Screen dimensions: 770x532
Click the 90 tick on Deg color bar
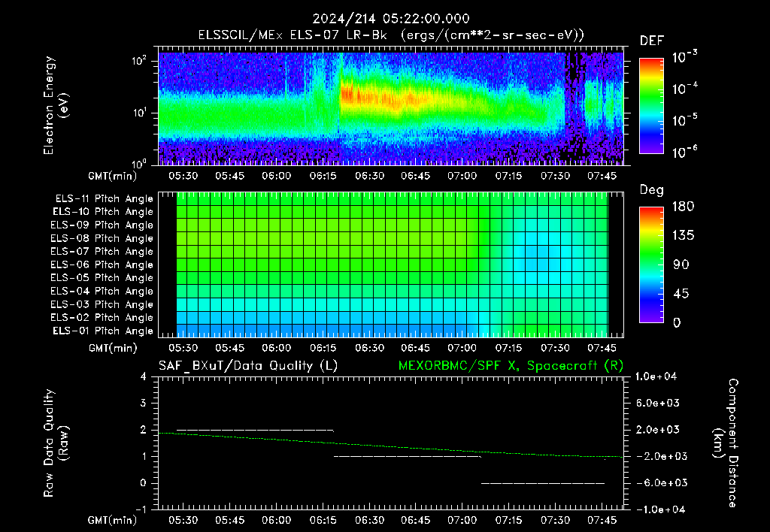click(681, 264)
